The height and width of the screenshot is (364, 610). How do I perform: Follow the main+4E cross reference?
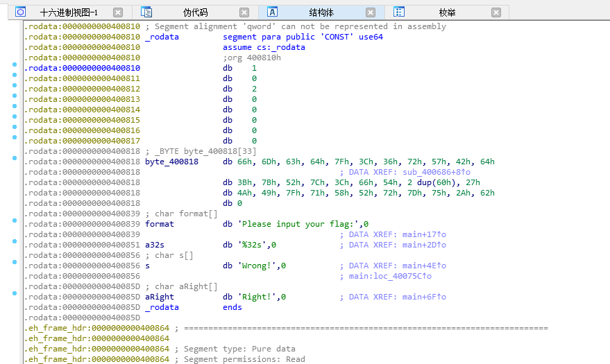pos(424,266)
